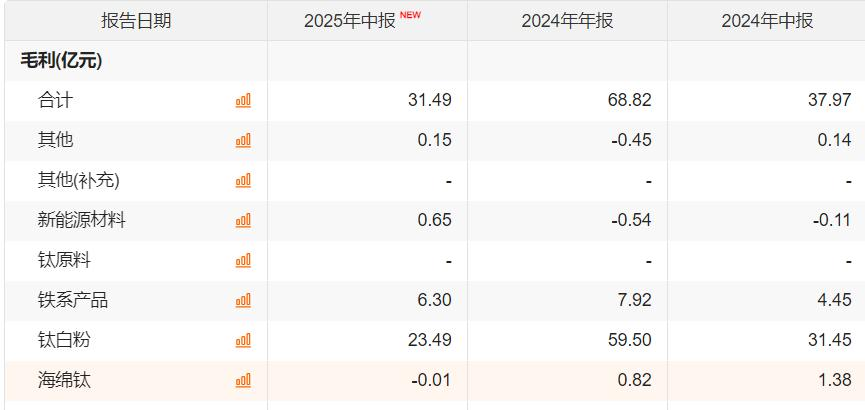Viewport: 865px width, 410px height.
Task: Select the 2024年年报 column header
Action: [x=567, y=21]
